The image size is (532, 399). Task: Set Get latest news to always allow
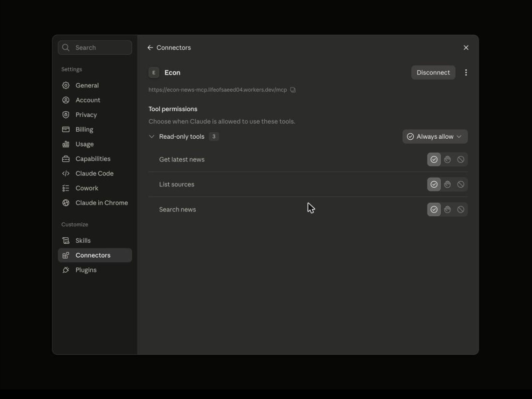coord(434,159)
